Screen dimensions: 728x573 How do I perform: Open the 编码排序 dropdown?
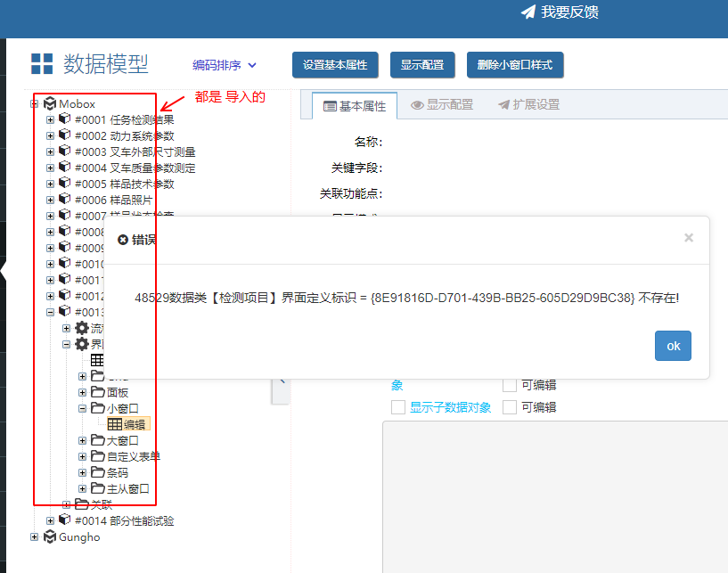click(225, 65)
